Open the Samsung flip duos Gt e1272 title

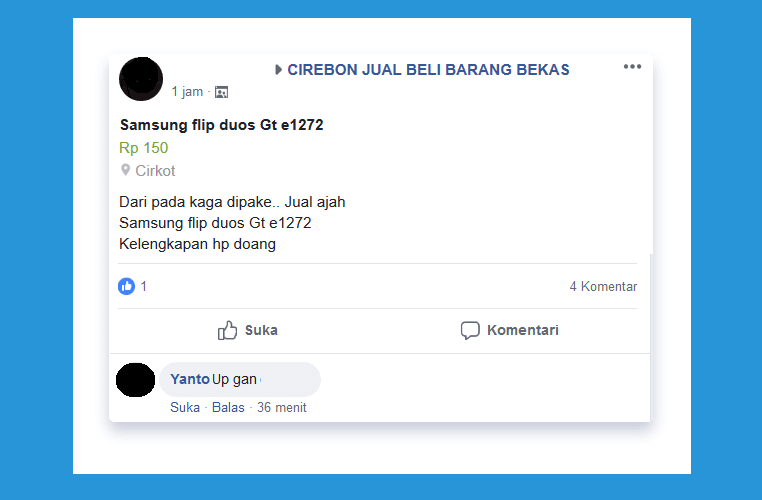coord(222,125)
